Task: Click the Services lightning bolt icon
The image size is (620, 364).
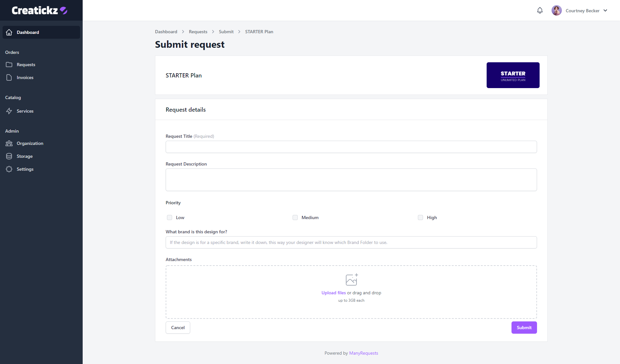Action: [9, 111]
